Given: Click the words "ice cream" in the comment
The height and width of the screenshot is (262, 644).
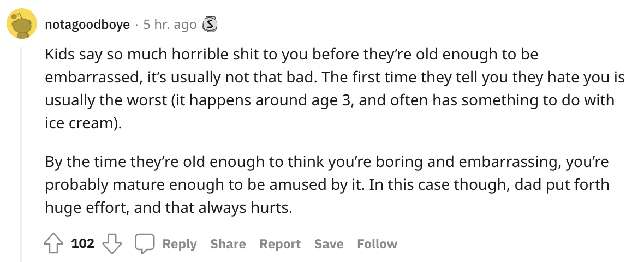Looking at the screenshot, I should pos(79,123).
